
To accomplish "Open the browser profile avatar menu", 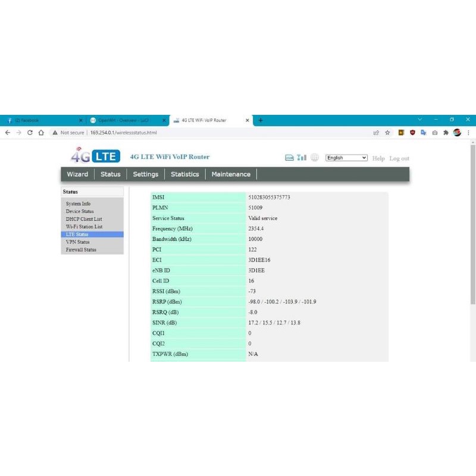I will 457,133.
